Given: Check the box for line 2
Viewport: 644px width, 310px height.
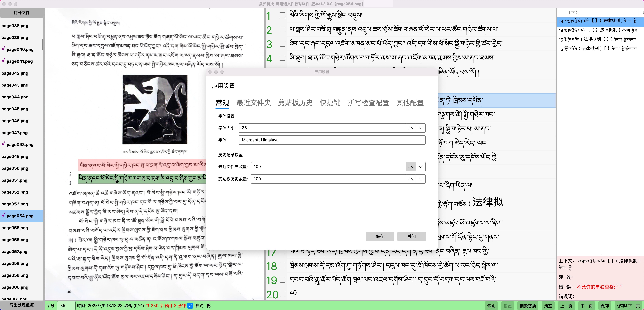Looking at the screenshot, I should pyautogui.click(x=282, y=30).
